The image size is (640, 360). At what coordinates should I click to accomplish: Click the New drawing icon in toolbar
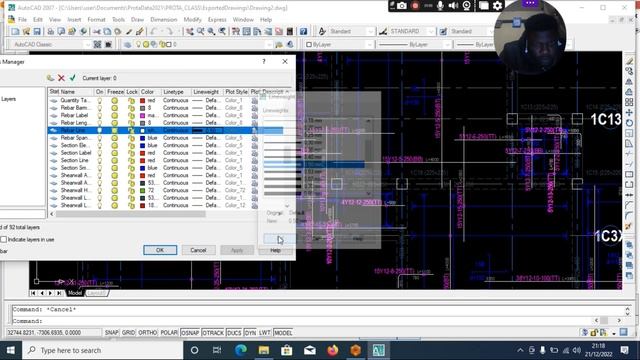click(15, 31)
